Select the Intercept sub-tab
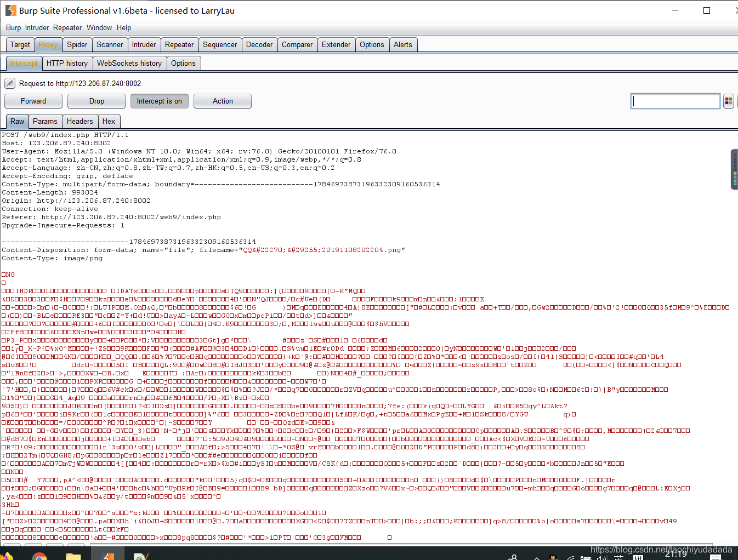The image size is (738, 560). [24, 64]
